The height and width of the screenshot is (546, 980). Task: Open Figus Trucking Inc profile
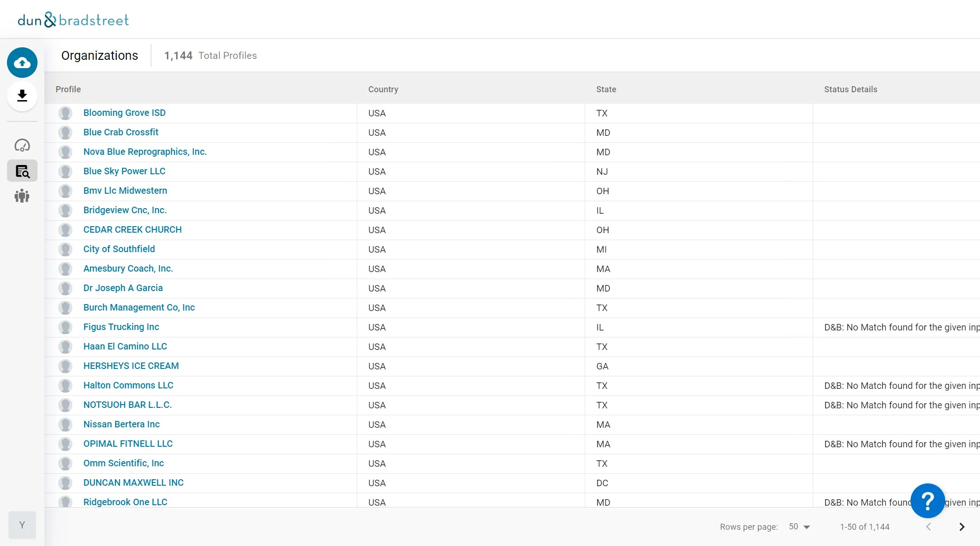(121, 327)
